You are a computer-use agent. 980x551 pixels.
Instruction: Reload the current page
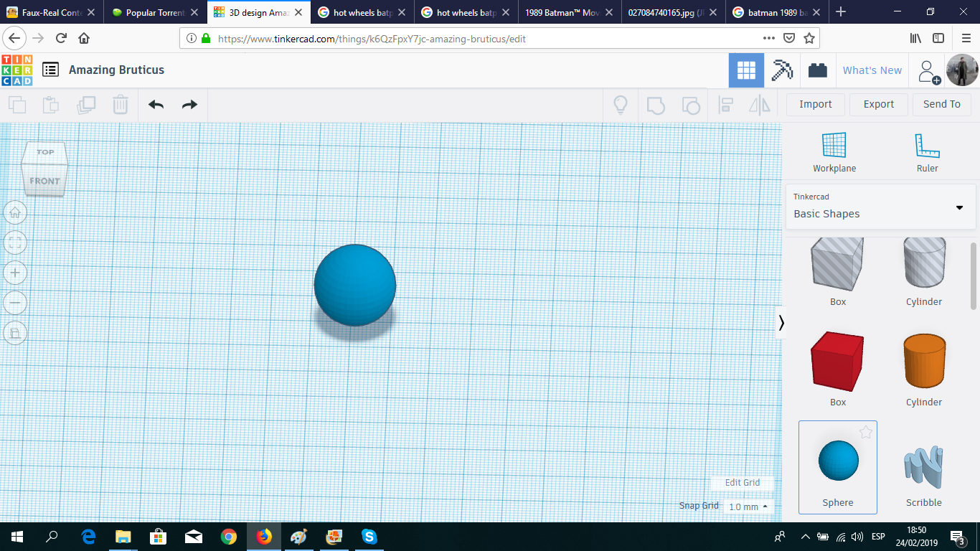pyautogui.click(x=62, y=38)
